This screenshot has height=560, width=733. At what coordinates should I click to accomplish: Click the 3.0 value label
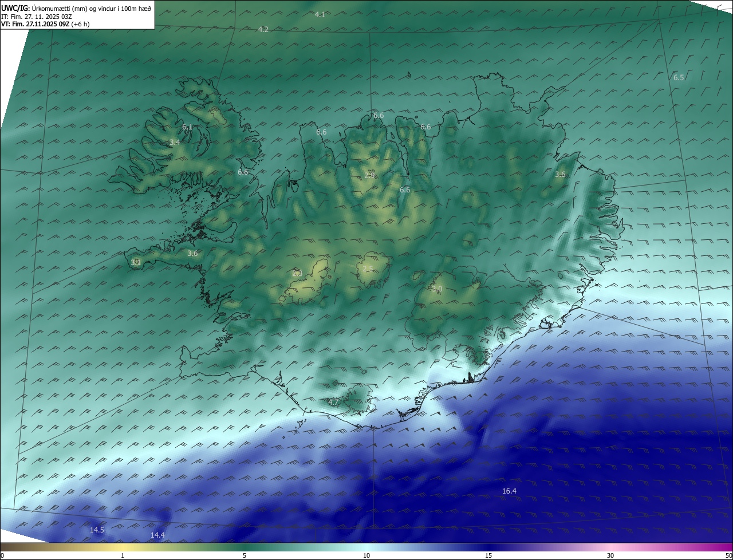click(437, 289)
